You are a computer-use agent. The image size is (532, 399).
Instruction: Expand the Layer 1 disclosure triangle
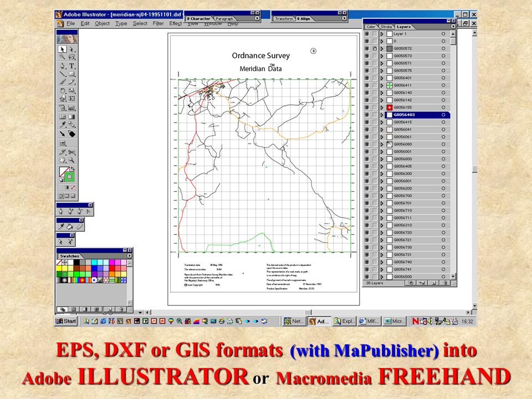click(x=382, y=34)
